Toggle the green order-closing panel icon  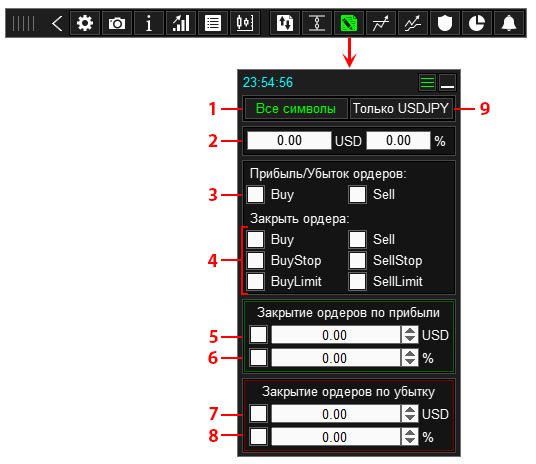(x=349, y=23)
